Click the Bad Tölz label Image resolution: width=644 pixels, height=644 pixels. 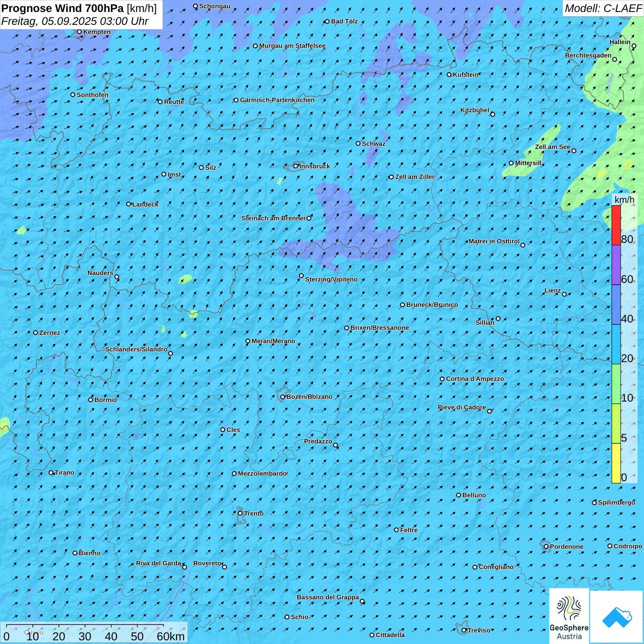344,21
